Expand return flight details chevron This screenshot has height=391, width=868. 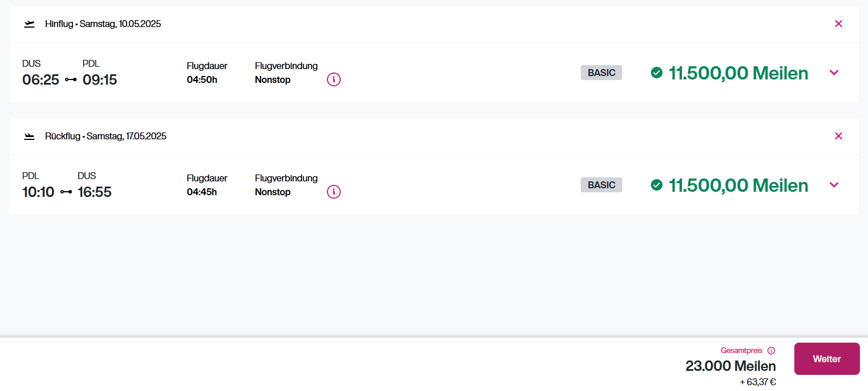tap(834, 185)
